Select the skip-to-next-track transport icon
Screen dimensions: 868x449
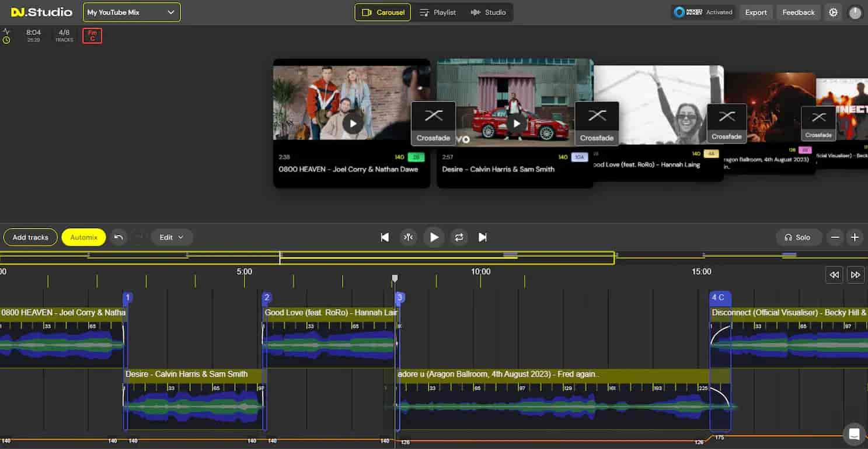tap(482, 237)
